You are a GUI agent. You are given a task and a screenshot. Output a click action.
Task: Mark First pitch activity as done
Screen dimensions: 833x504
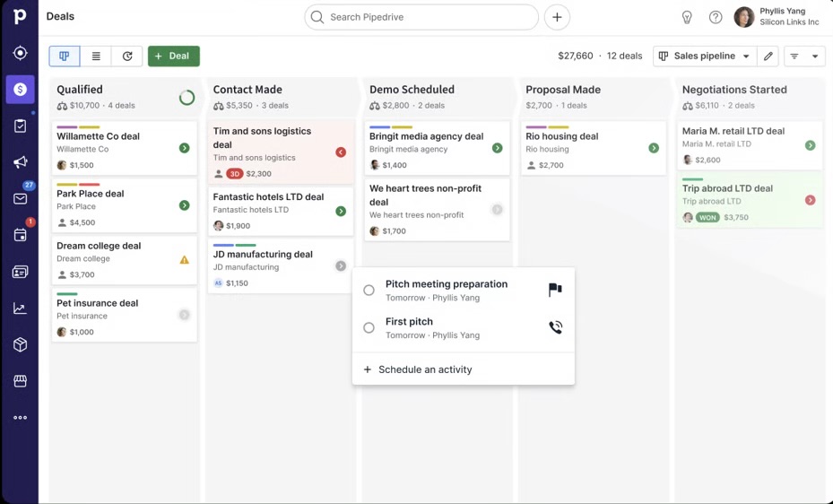tap(369, 328)
